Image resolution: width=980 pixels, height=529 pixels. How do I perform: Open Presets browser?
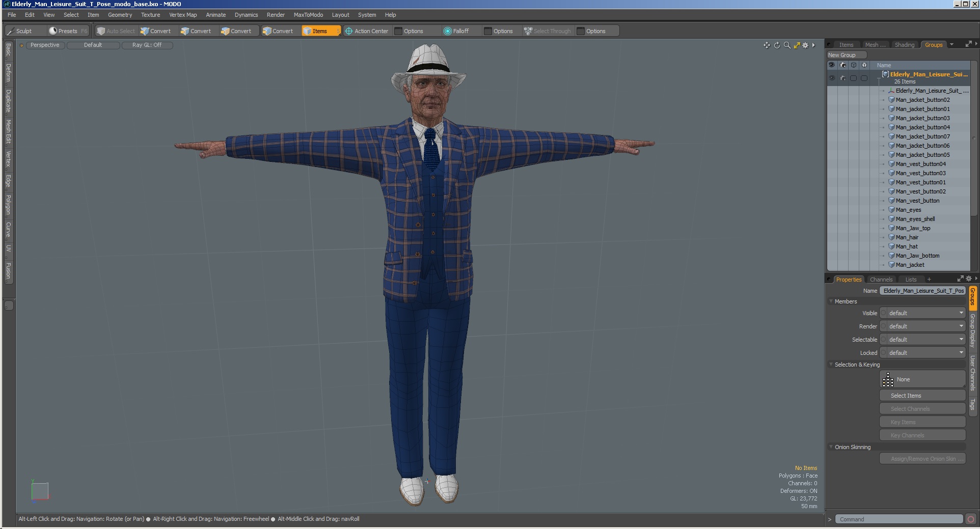pos(68,31)
